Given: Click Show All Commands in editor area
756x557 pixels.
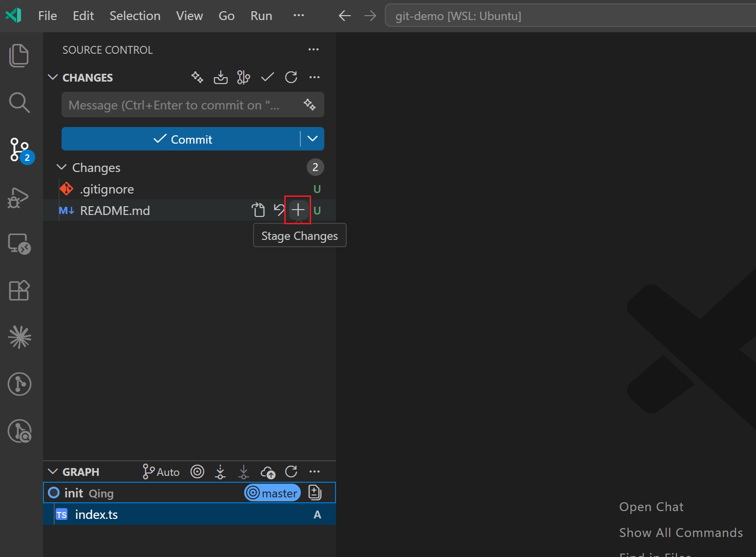Looking at the screenshot, I should coord(681,533).
